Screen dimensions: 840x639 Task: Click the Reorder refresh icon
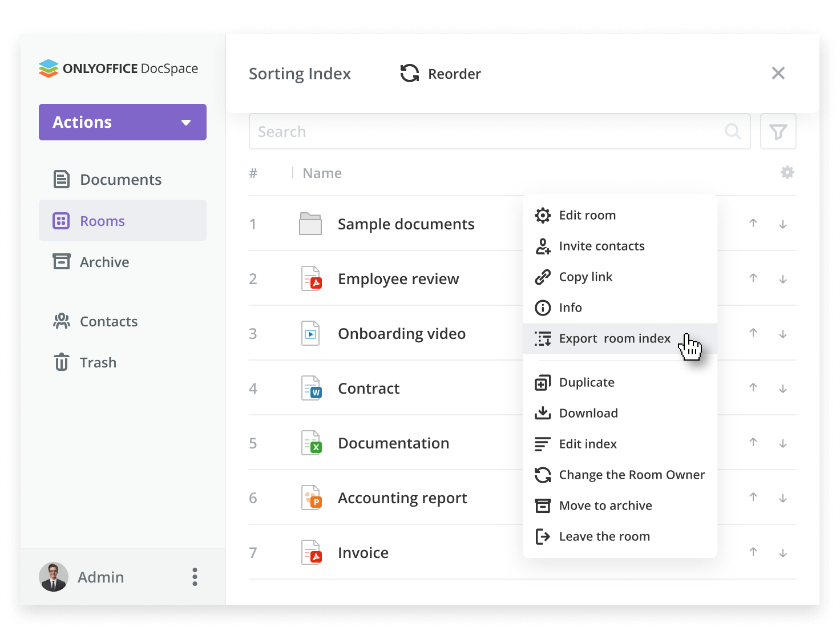tap(409, 74)
